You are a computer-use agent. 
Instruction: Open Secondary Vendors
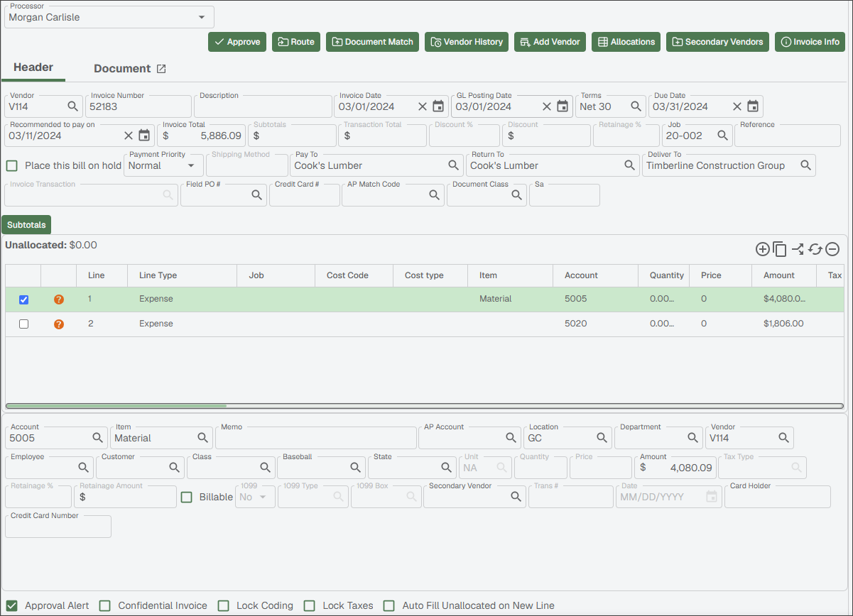(x=717, y=42)
